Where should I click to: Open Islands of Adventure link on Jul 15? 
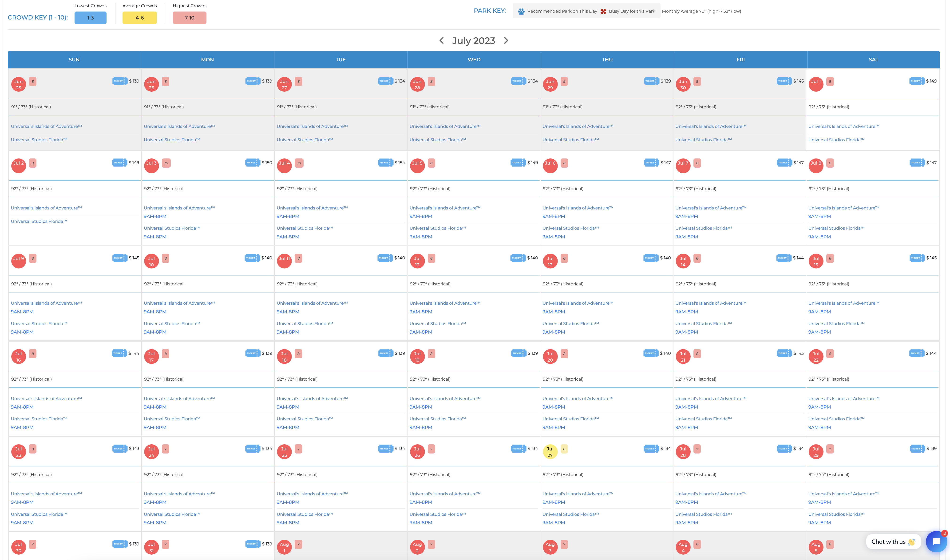(843, 303)
